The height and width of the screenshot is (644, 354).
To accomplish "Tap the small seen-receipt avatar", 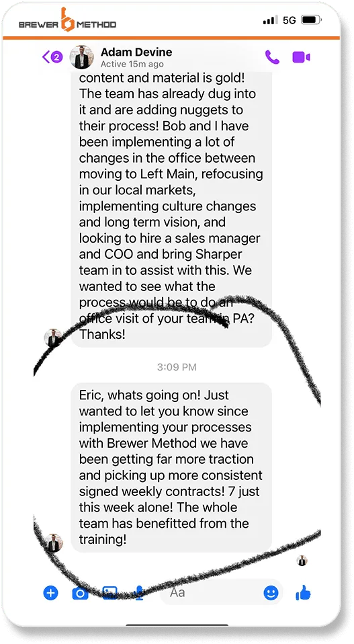I will click(302, 561).
